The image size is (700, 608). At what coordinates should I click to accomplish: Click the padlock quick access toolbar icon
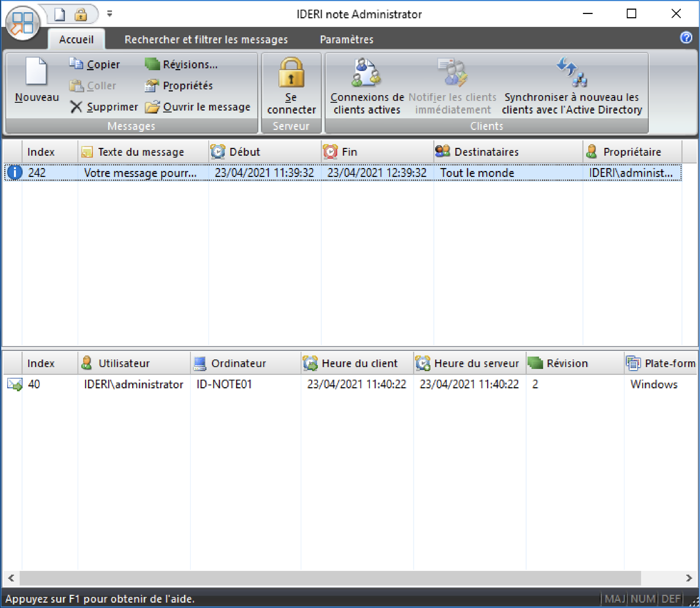(x=81, y=15)
